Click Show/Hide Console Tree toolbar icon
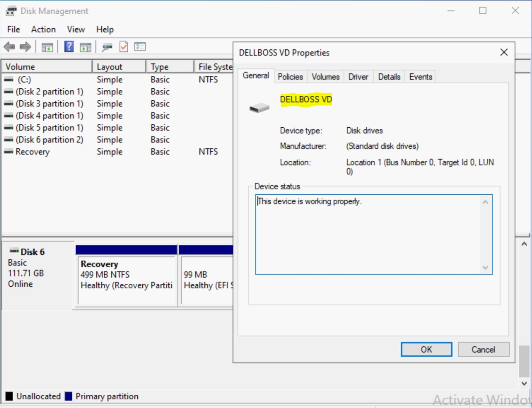The width and height of the screenshot is (532, 408). pos(47,47)
